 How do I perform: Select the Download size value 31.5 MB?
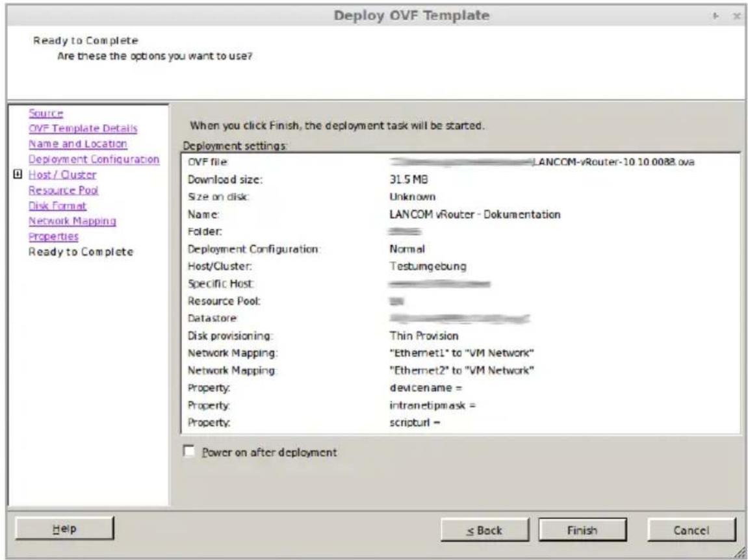tap(409, 179)
